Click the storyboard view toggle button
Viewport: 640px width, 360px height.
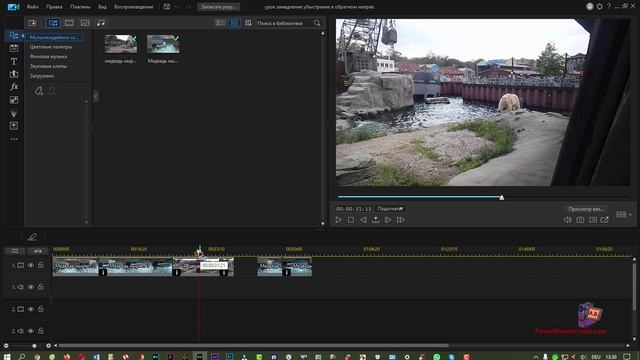click(15, 251)
